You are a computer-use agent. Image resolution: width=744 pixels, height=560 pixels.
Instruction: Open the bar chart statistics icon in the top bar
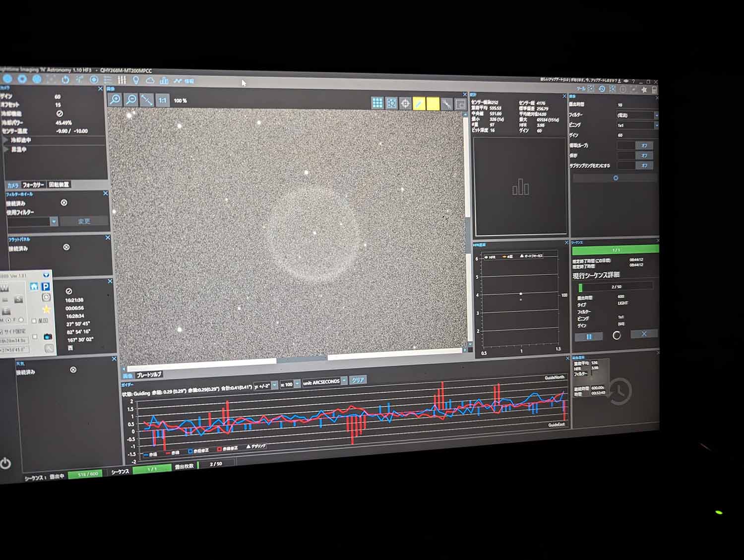point(164,80)
